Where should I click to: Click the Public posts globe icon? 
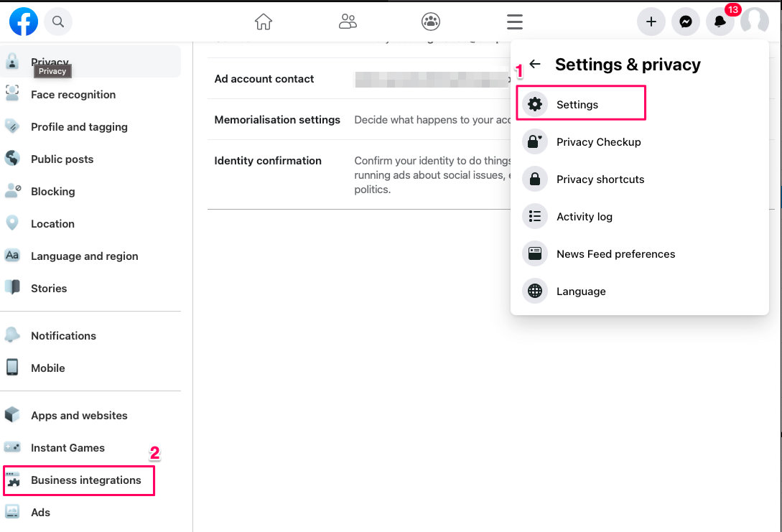click(x=12, y=159)
